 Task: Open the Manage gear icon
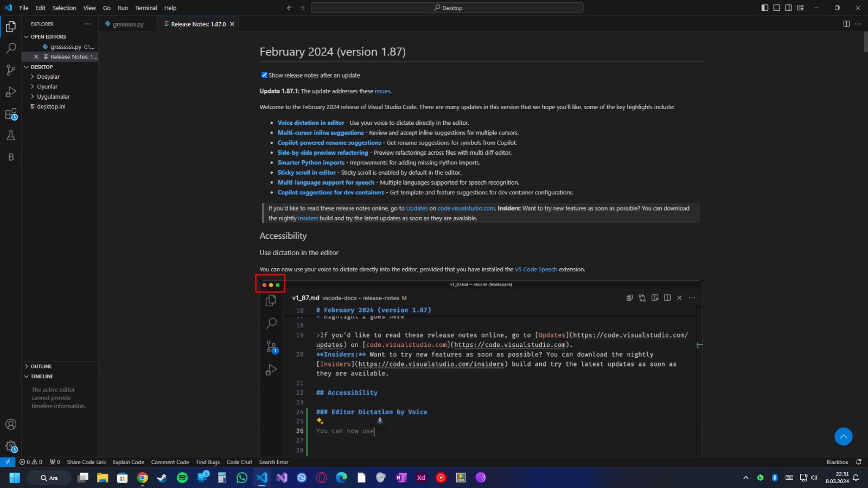pos(11,446)
